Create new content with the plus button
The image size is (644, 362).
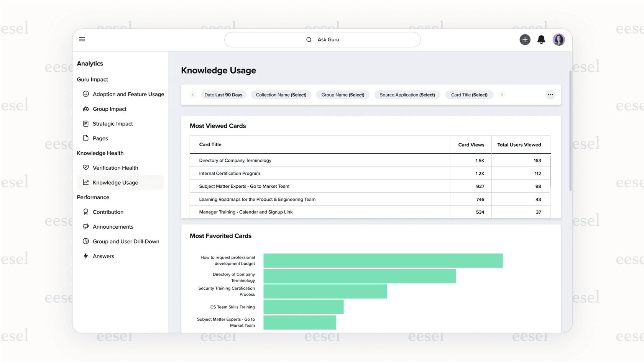tap(525, 39)
